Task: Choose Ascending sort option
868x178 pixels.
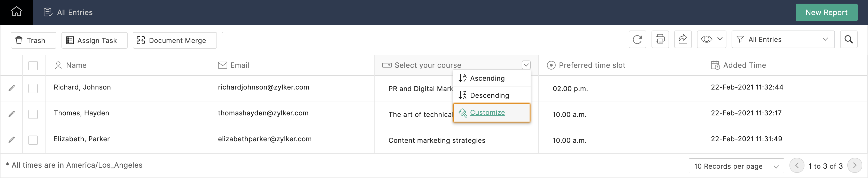Action: [x=487, y=78]
